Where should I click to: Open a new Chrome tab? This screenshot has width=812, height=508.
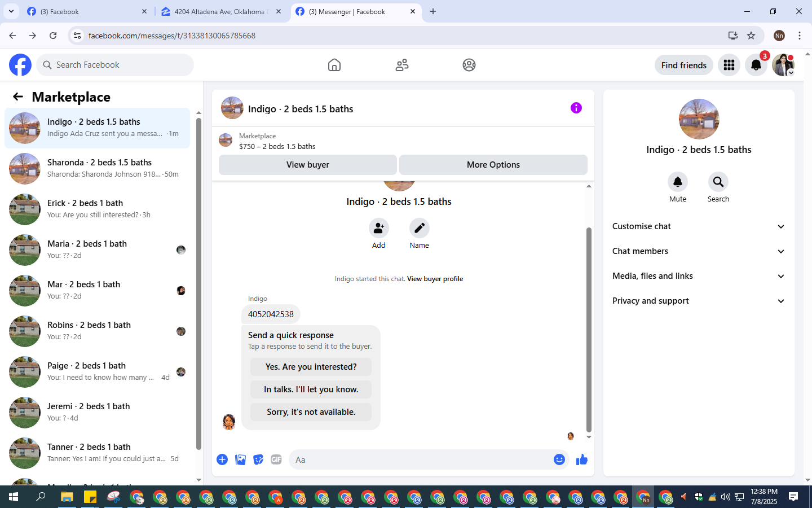point(433,11)
